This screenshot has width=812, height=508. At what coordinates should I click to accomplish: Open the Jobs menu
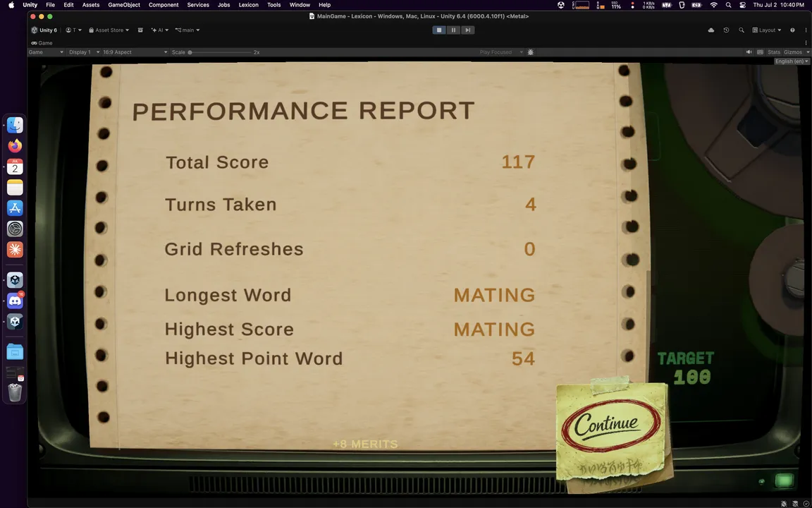pos(223,5)
